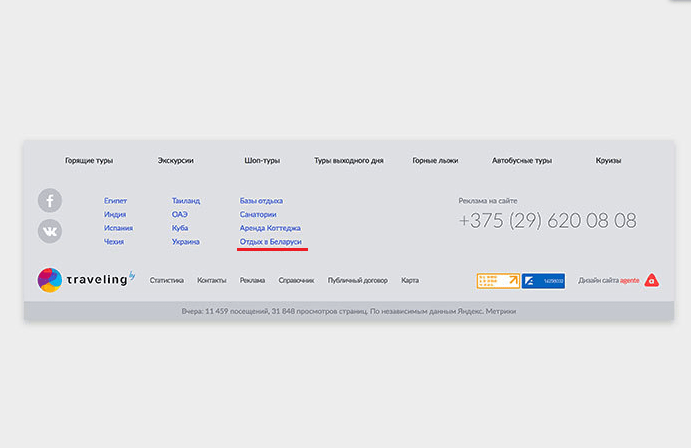The width and height of the screenshot is (691, 448).
Task: Follow the Таиланд link
Action: click(x=186, y=201)
